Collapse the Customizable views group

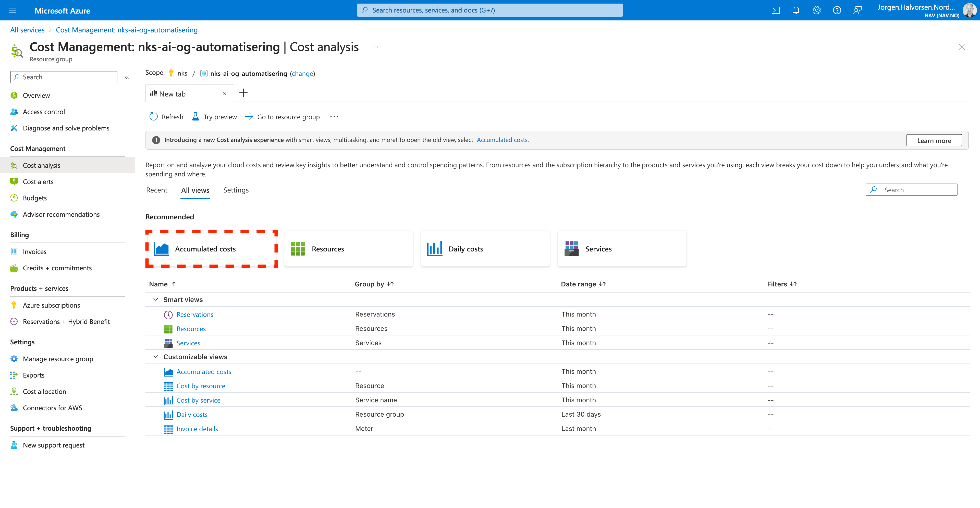[x=156, y=357]
